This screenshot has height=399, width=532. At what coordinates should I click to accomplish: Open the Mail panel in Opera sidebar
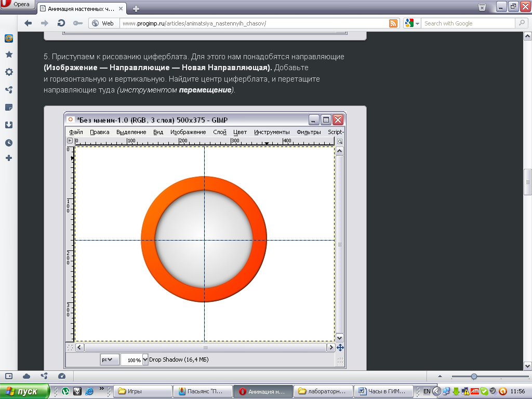pos(9,38)
